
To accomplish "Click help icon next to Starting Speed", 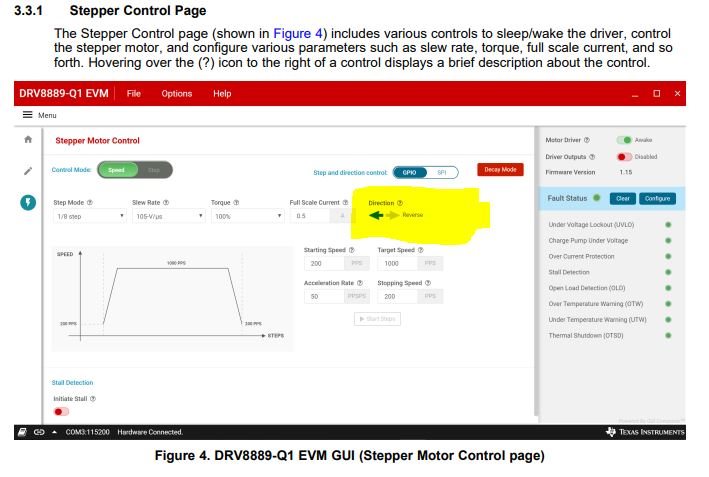I will pyautogui.click(x=352, y=250).
